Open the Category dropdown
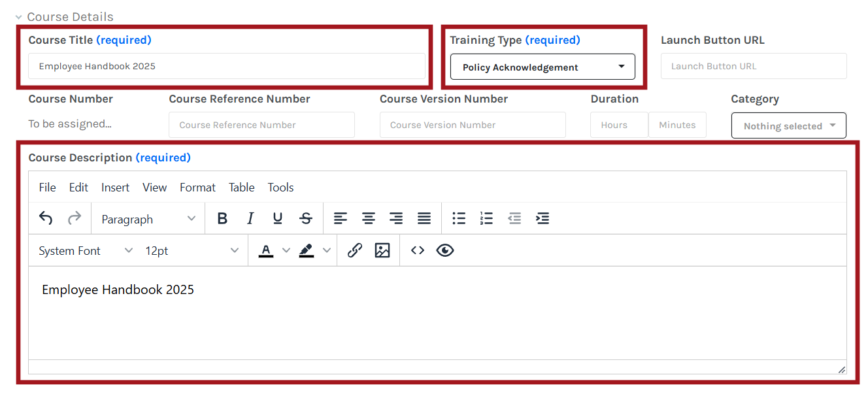Image resolution: width=868 pixels, height=394 pixels. 788,125
